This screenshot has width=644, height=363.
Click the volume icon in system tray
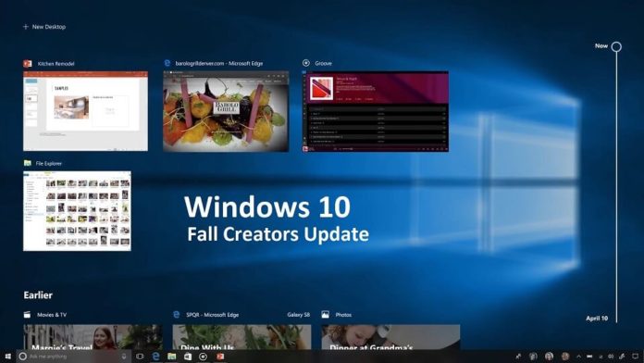click(611, 357)
